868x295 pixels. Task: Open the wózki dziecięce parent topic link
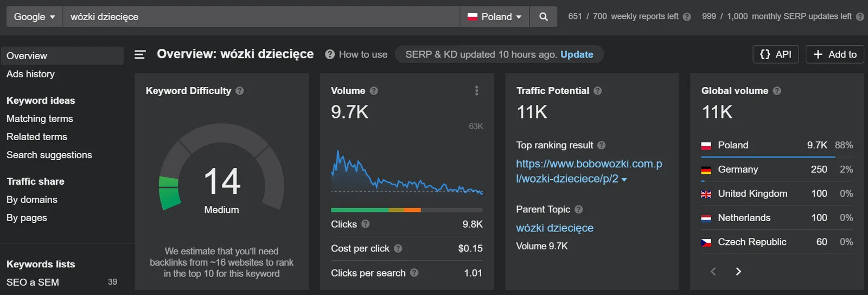coord(554,228)
